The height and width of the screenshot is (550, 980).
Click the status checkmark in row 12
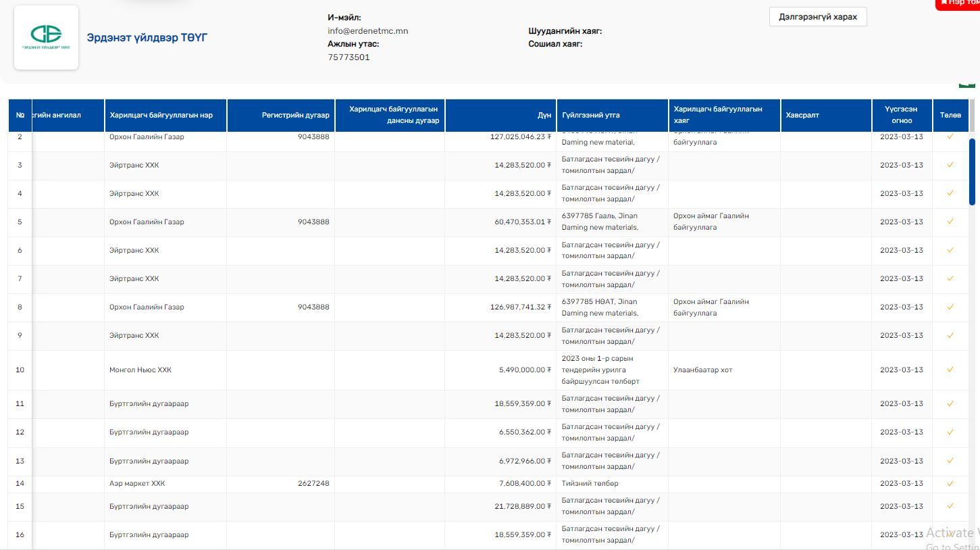pos(950,432)
